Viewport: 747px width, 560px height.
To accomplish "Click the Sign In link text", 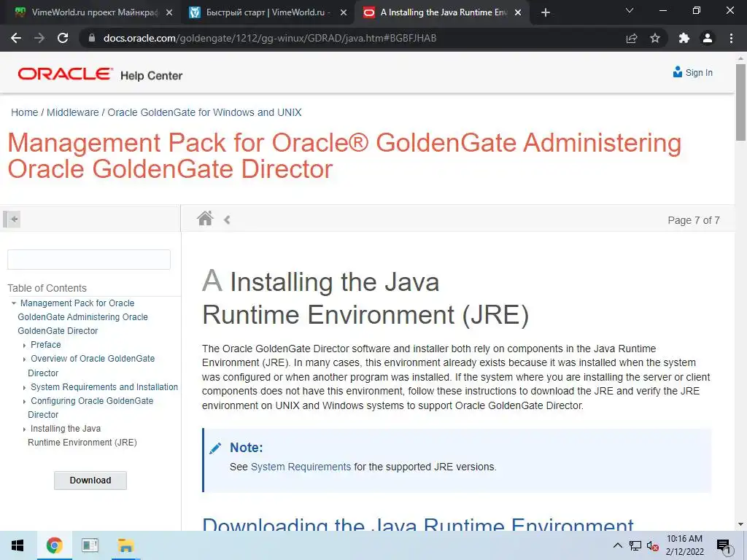I will point(699,72).
